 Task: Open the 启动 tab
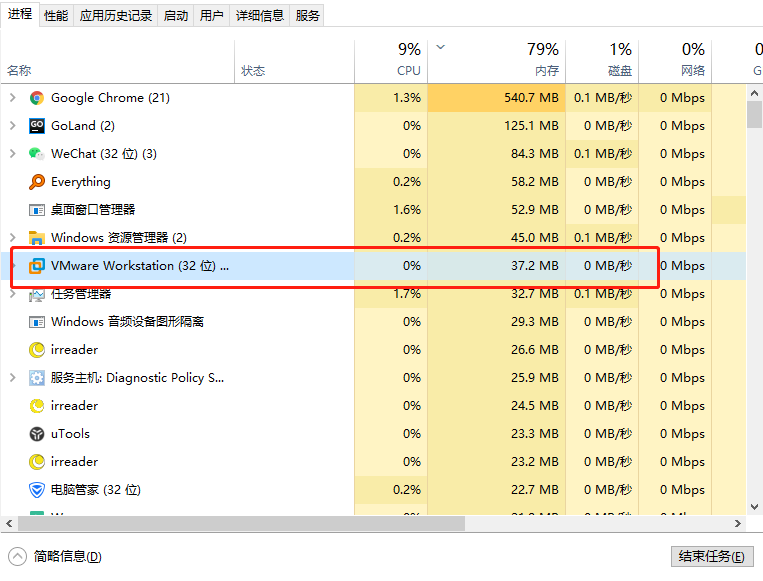point(176,16)
